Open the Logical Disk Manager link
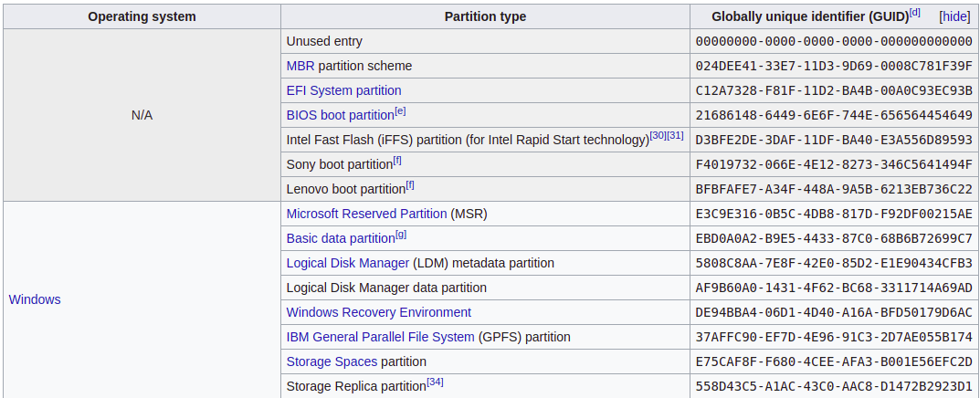980x398 pixels. click(347, 263)
